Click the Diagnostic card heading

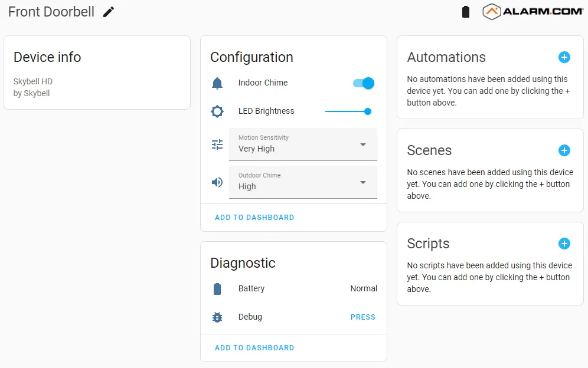pos(243,263)
